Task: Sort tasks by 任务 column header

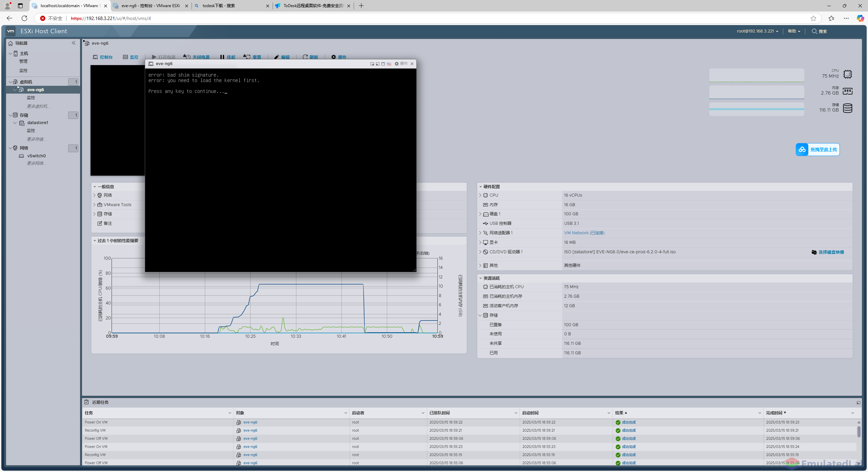Action: pos(89,413)
